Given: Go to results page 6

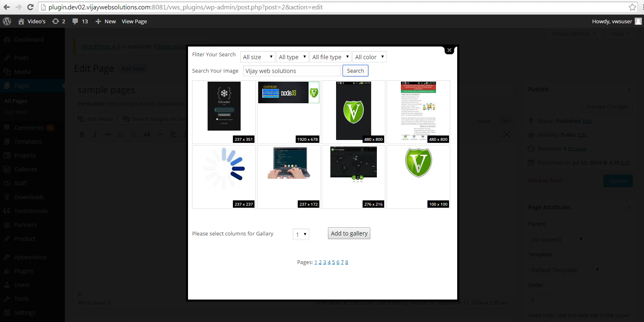Looking at the screenshot, I should pyautogui.click(x=338, y=262).
